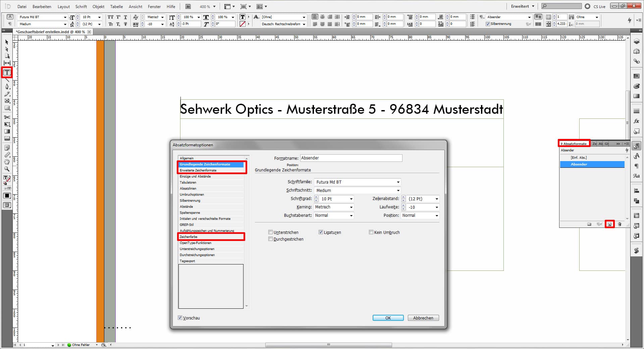Toggle the Vorschau preview checkbox
This screenshot has height=349, width=644.
[180, 318]
